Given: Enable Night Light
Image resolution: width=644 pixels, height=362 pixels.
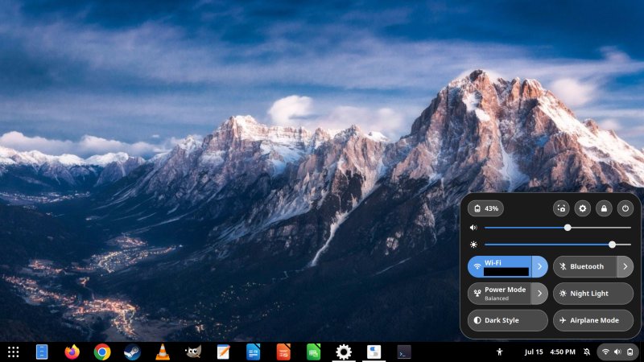Looking at the screenshot, I should point(593,294).
